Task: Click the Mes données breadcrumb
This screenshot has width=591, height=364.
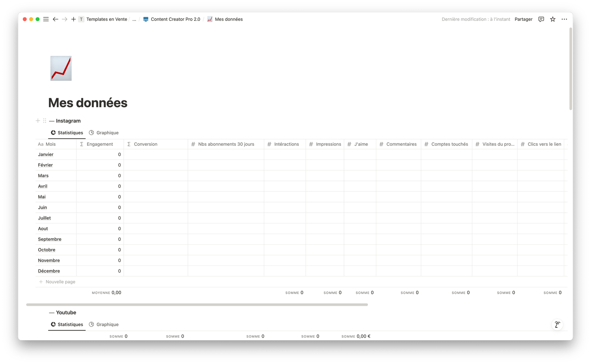Action: click(x=229, y=19)
